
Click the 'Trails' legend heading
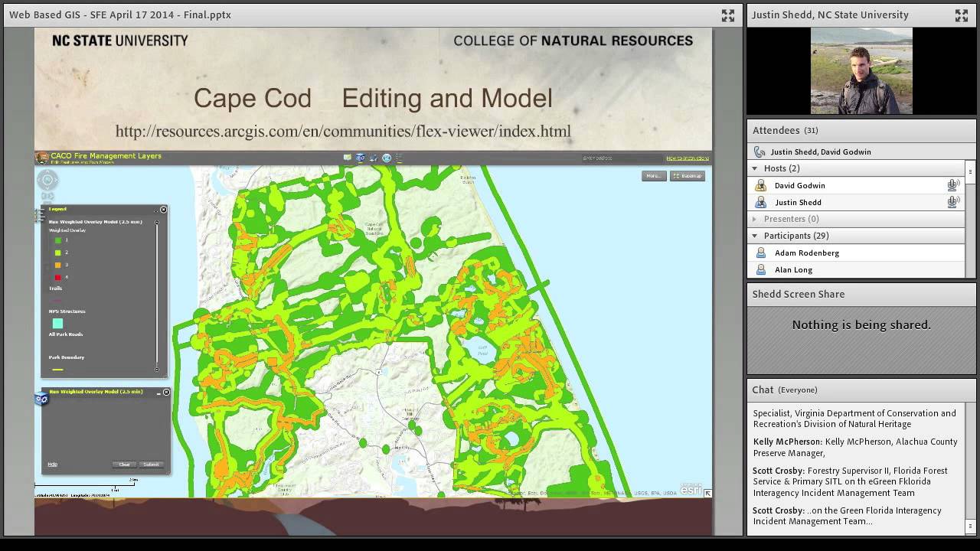[x=55, y=289]
